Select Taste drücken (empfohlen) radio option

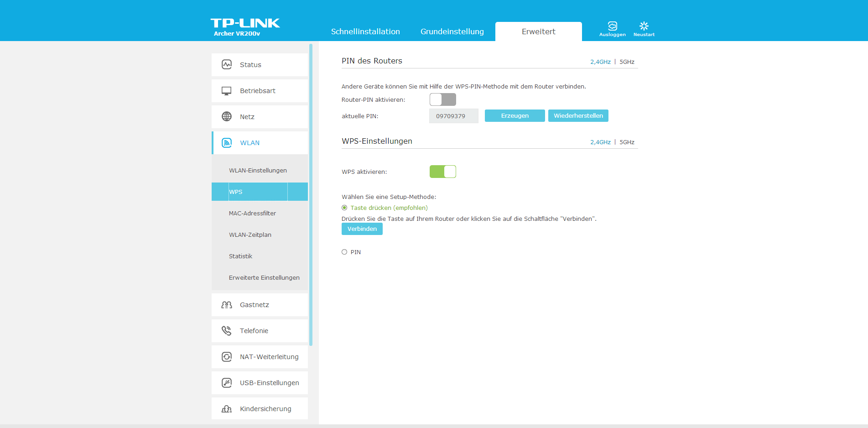click(x=344, y=208)
